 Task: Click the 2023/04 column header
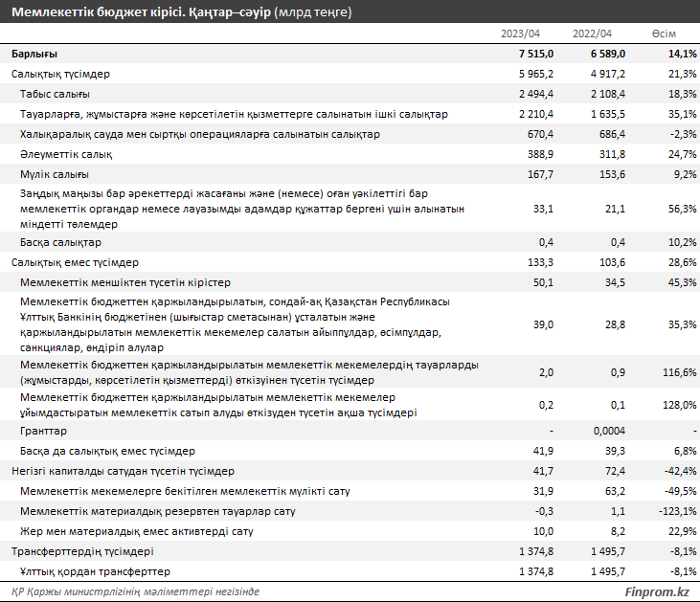(522, 34)
